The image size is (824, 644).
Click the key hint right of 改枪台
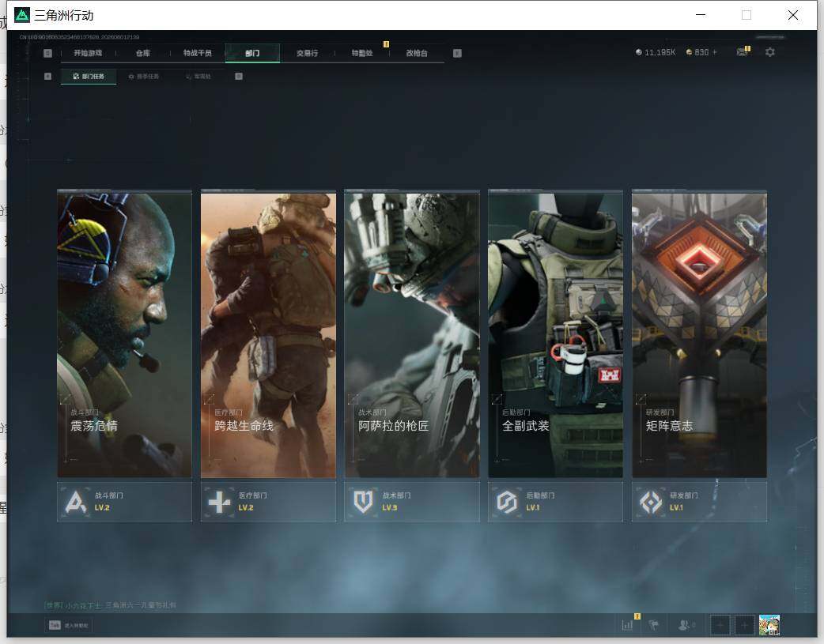pyautogui.click(x=457, y=53)
